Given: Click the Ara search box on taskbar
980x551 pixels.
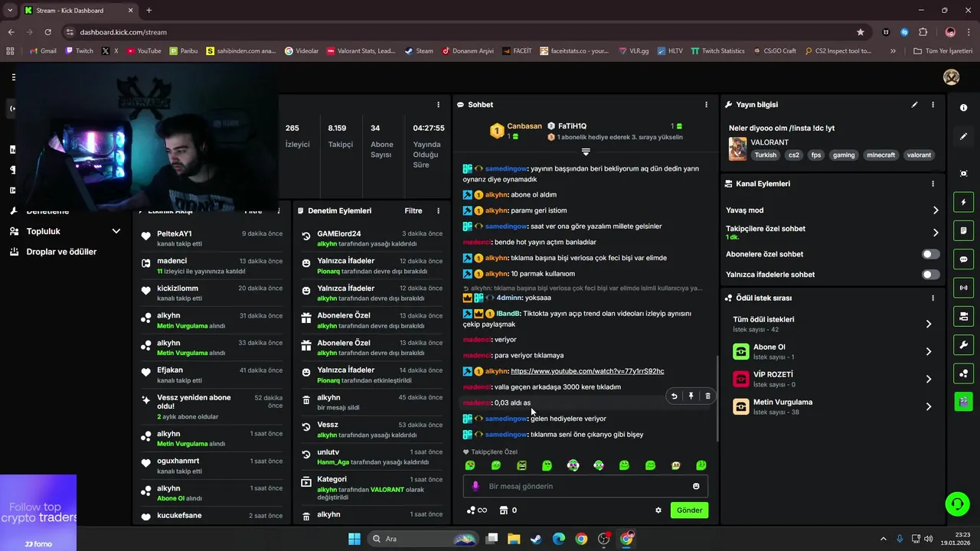Looking at the screenshot, I should point(423,539).
